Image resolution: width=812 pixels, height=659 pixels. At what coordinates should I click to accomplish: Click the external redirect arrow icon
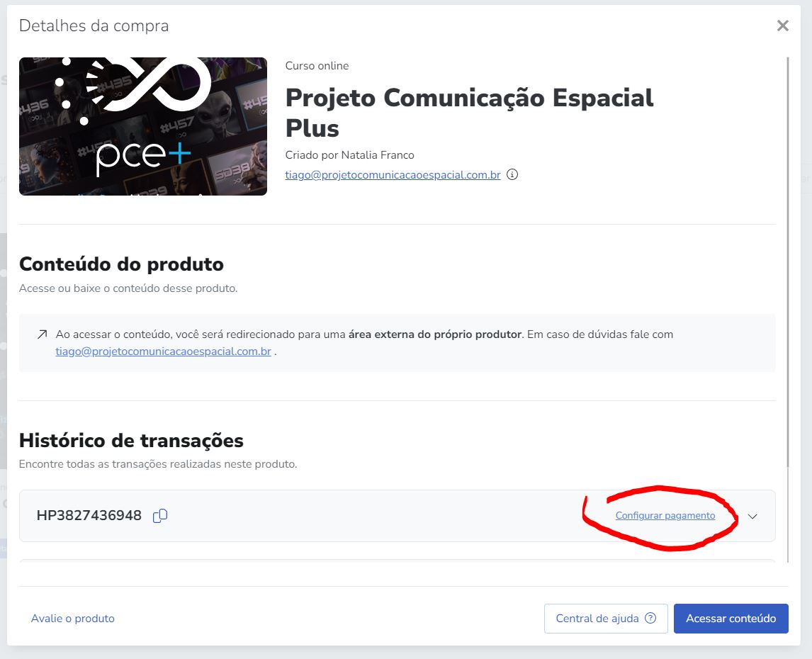(x=43, y=334)
